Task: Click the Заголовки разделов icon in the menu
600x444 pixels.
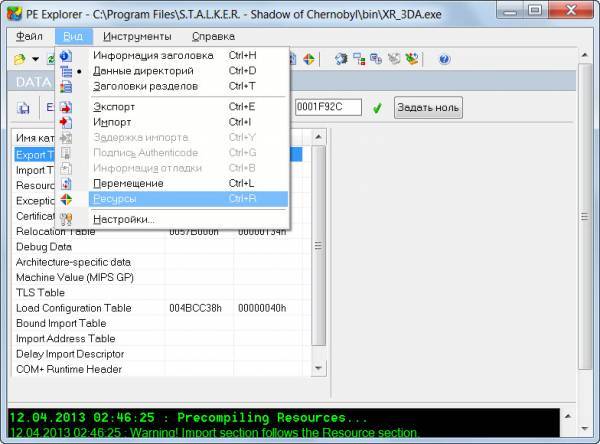Action: tap(66, 87)
